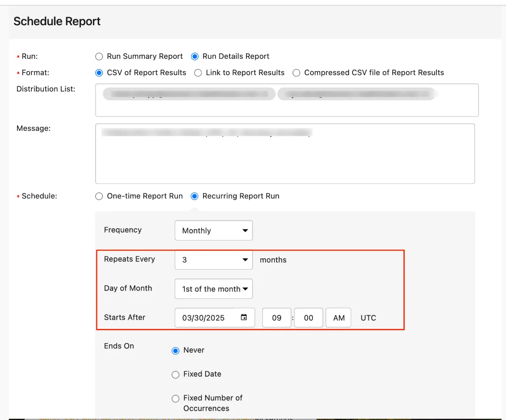Click the 'Repeats Every' label
506x420 pixels.
130,260
